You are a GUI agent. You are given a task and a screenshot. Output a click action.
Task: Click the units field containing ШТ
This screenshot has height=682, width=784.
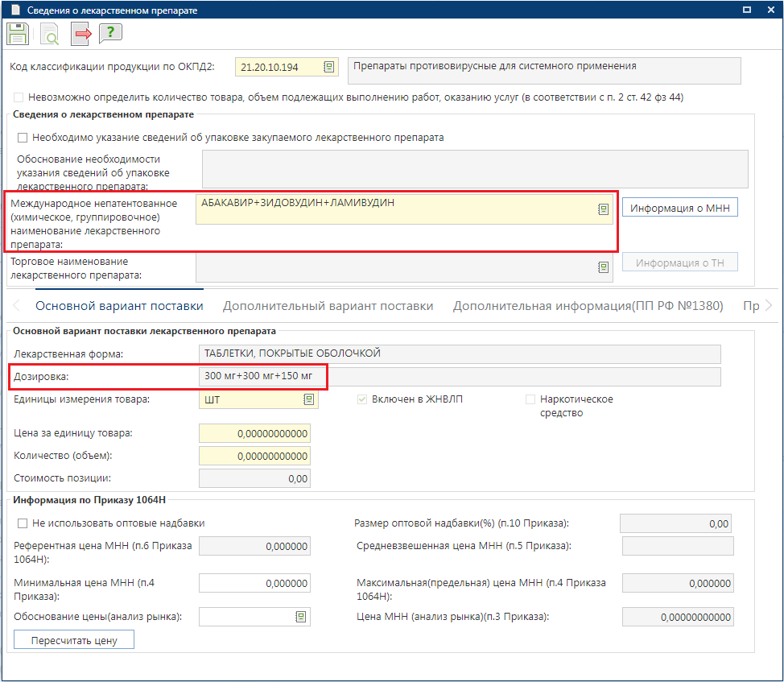[258, 399]
